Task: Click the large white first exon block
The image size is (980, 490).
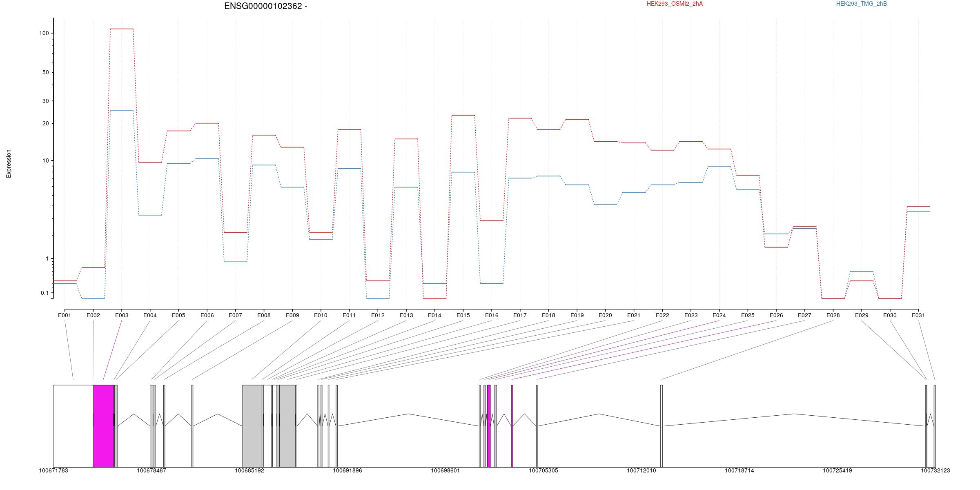Action: 73,426
